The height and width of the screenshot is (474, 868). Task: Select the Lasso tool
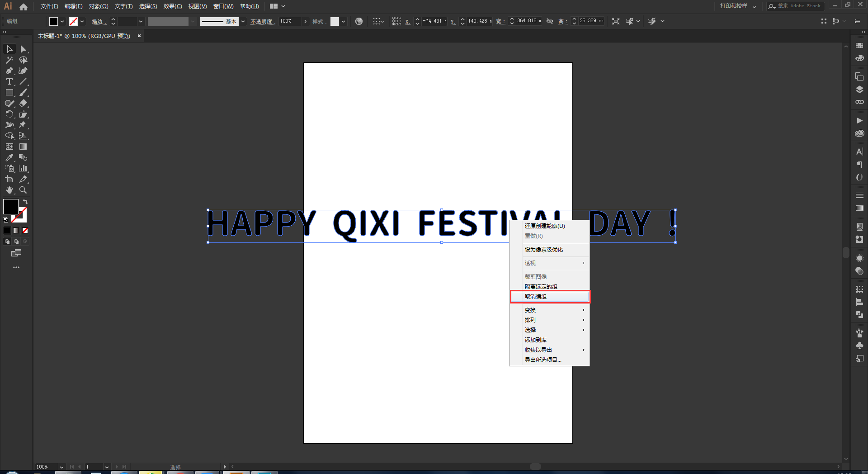coord(24,60)
